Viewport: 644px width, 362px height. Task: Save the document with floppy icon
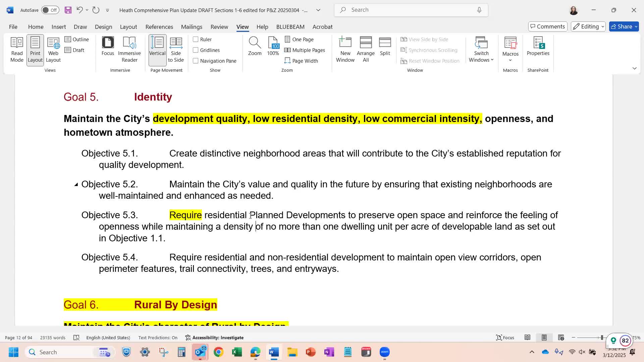click(68, 10)
